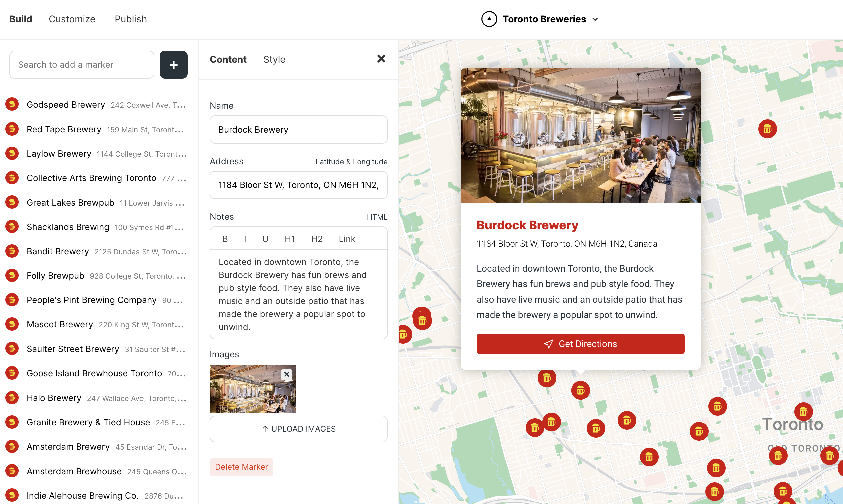
Task: Click the Upload Images button
Action: tap(298, 429)
